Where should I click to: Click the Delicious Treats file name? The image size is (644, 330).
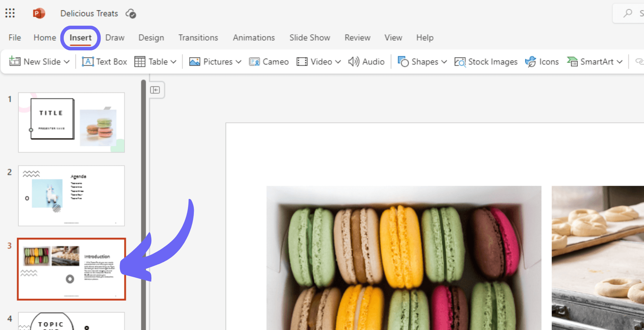pos(89,14)
